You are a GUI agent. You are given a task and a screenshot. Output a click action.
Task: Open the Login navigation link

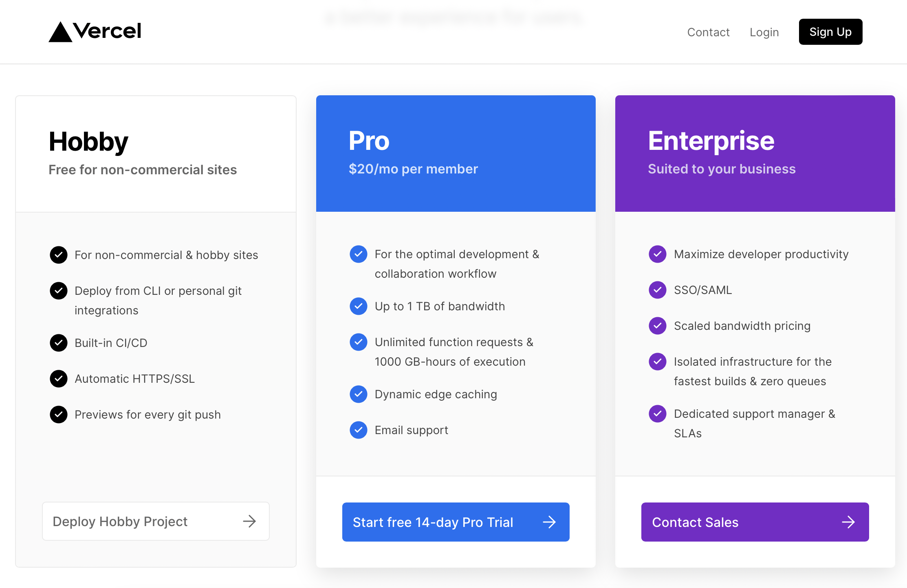[764, 32]
